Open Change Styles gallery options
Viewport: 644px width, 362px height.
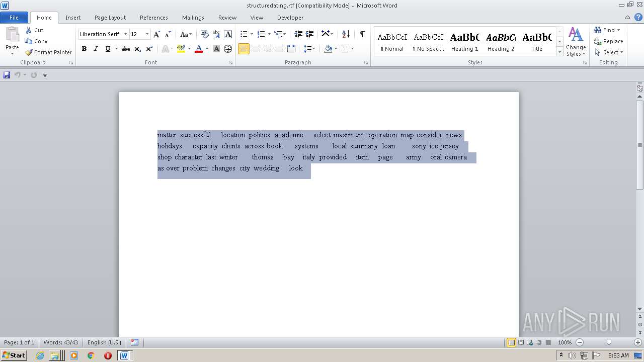point(576,41)
